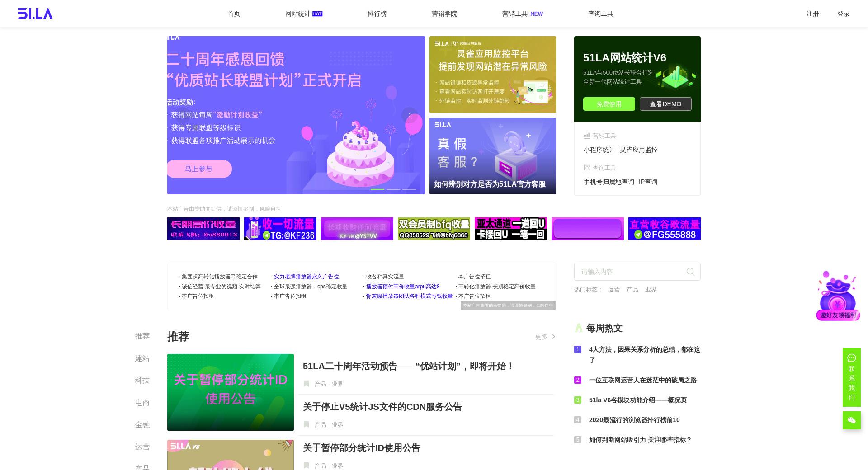Image resolution: width=868 pixels, height=470 pixels.
Task: Select 金融 category in left sidebar
Action: (142, 424)
